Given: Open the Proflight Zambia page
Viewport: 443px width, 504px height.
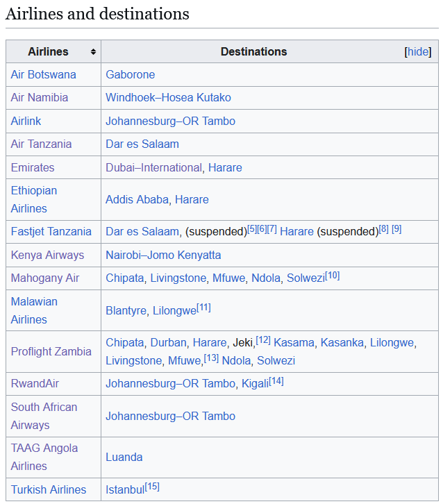Looking at the screenshot, I should tap(51, 351).
